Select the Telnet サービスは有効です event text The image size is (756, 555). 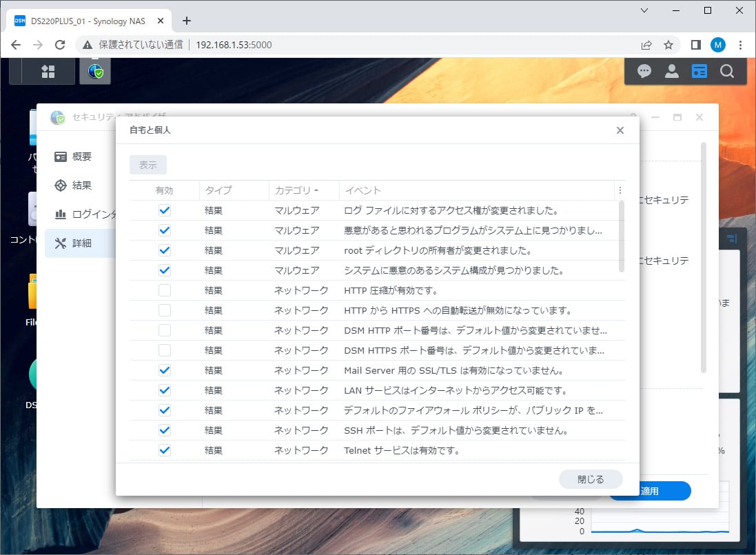point(402,450)
